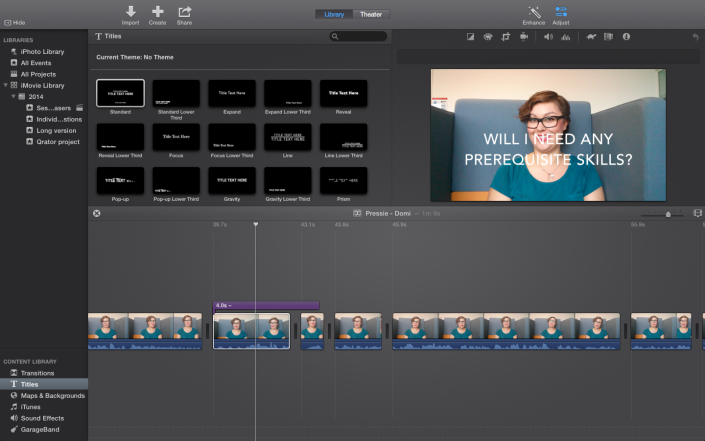Choose the Expand title thumbnail
Image resolution: width=705 pixels, height=441 pixels.
click(232, 93)
